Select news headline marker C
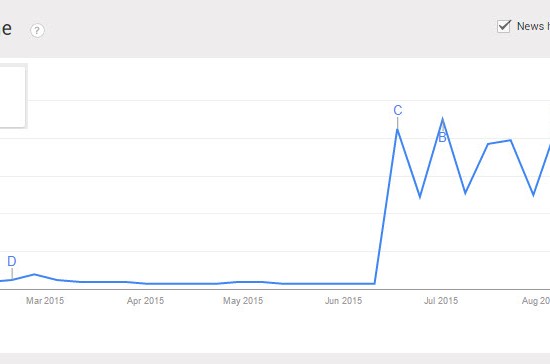 (397, 110)
